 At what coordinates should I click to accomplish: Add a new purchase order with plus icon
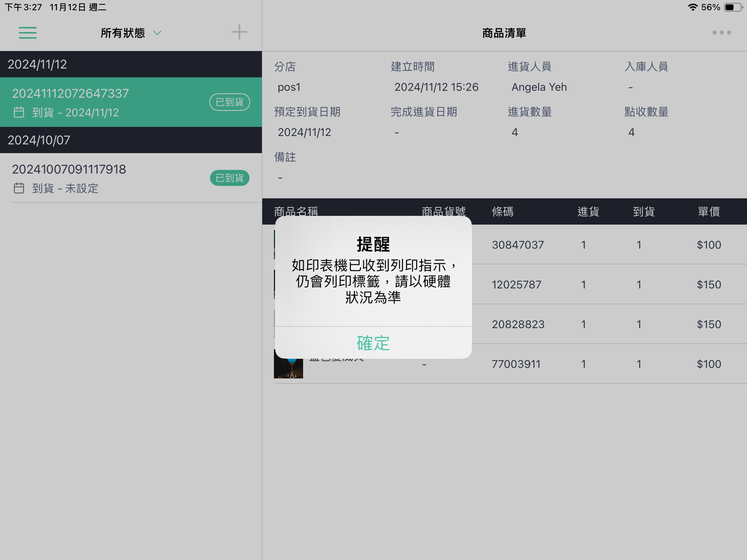pyautogui.click(x=239, y=32)
